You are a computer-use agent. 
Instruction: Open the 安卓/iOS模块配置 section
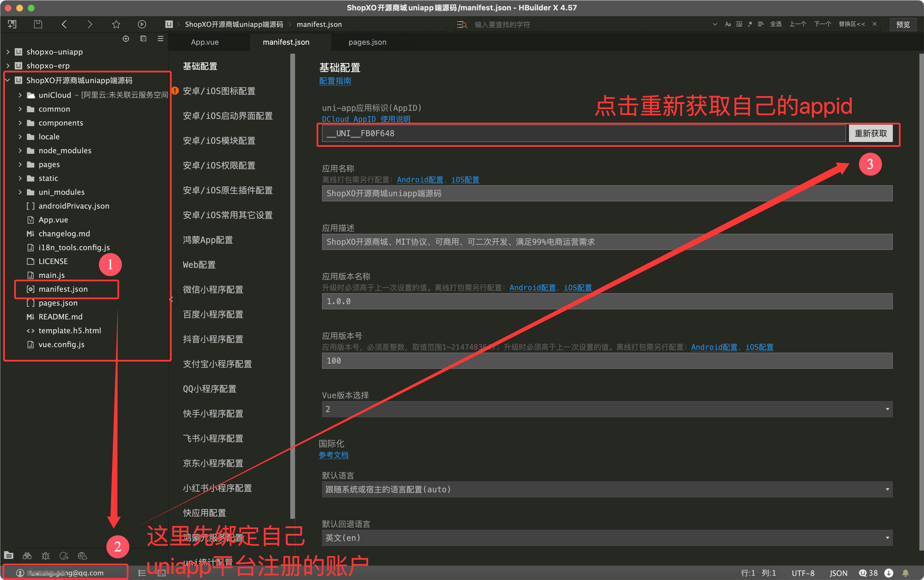coord(219,141)
